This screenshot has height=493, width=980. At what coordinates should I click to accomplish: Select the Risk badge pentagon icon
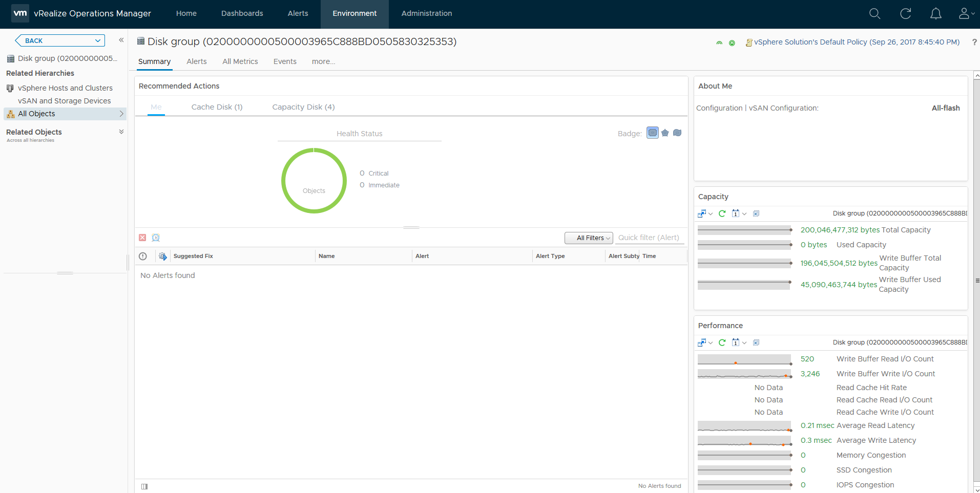(x=665, y=133)
